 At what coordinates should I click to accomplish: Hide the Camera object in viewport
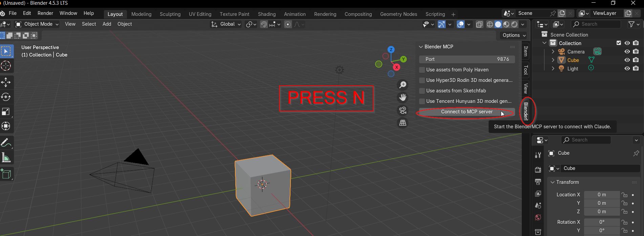pyautogui.click(x=627, y=51)
